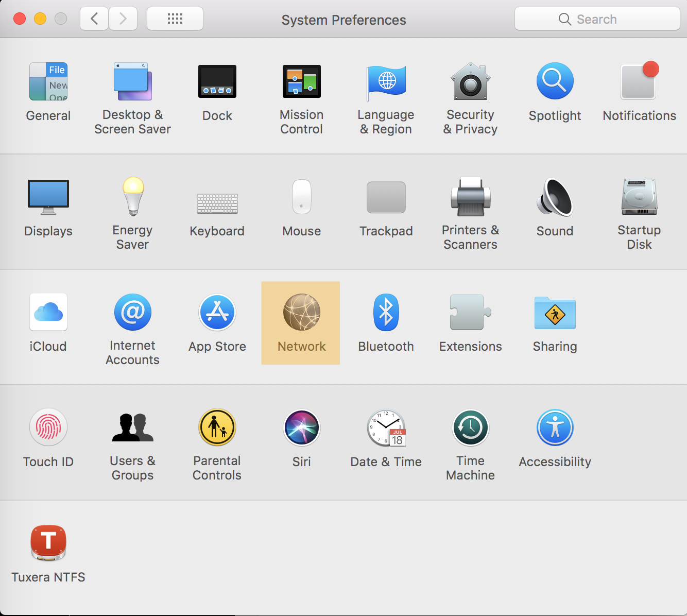Click inside the Search field
Viewport: 687px width, 616px height.
coord(596,19)
